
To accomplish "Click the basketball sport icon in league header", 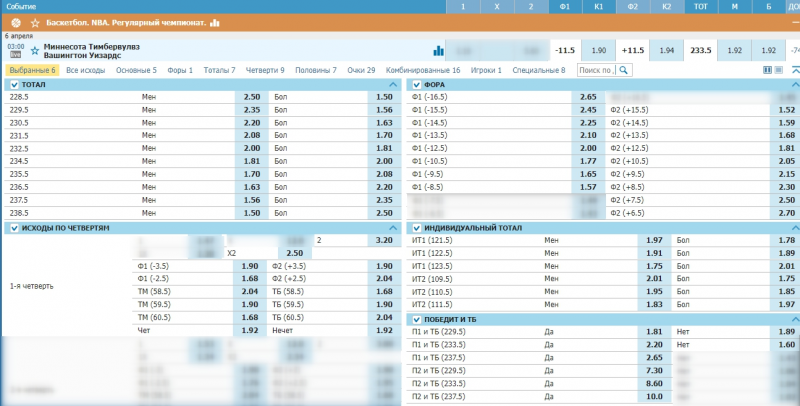I will 15,21.
